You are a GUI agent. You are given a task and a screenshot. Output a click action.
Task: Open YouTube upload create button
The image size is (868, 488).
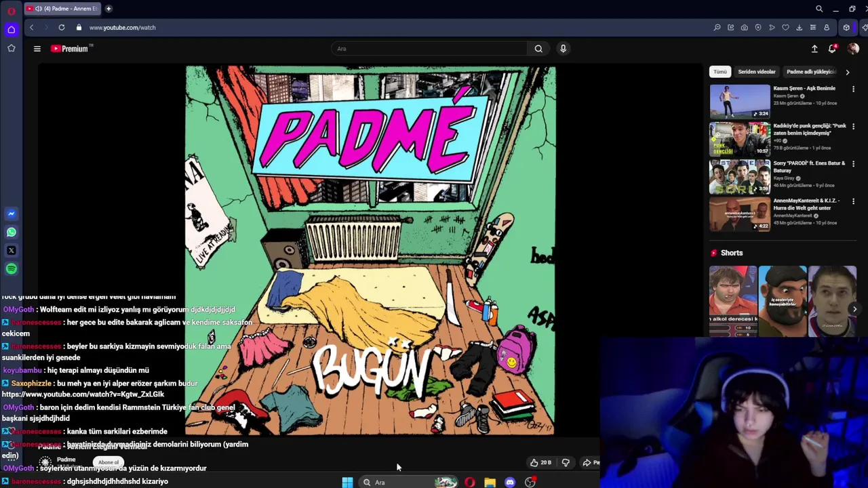pyautogui.click(x=814, y=48)
